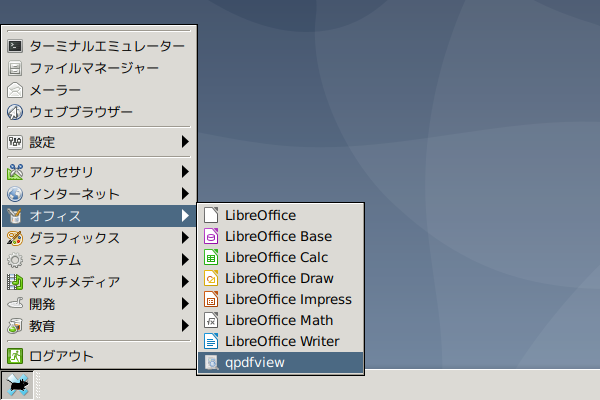600x400 pixels.
Task: Click the mail reader envelope icon
Action: (x=15, y=90)
